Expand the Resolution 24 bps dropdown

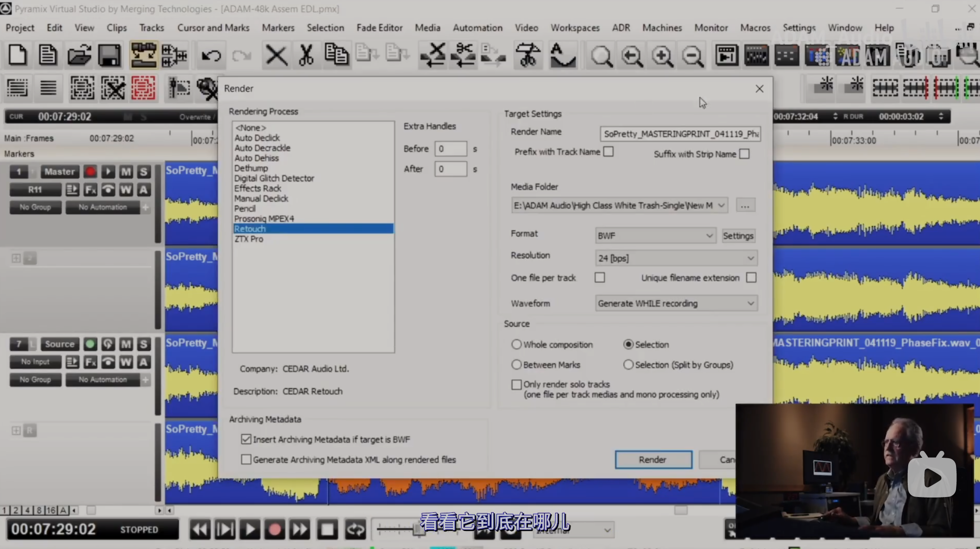[x=676, y=258]
